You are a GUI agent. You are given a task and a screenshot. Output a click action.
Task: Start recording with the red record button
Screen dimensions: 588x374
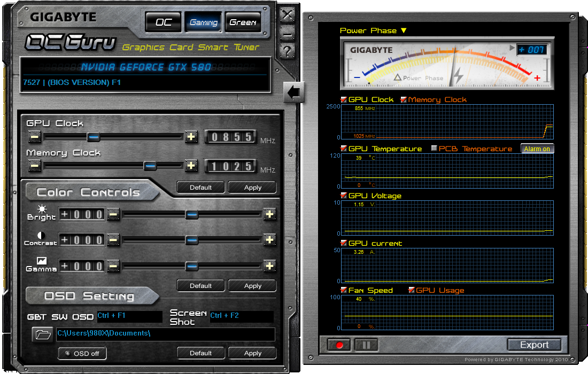click(339, 345)
